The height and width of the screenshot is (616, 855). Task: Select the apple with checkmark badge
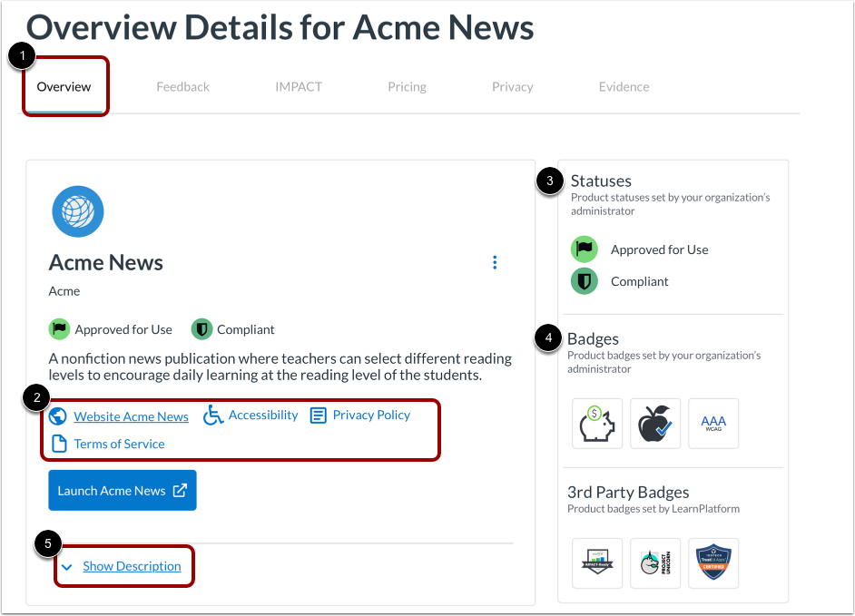(655, 424)
